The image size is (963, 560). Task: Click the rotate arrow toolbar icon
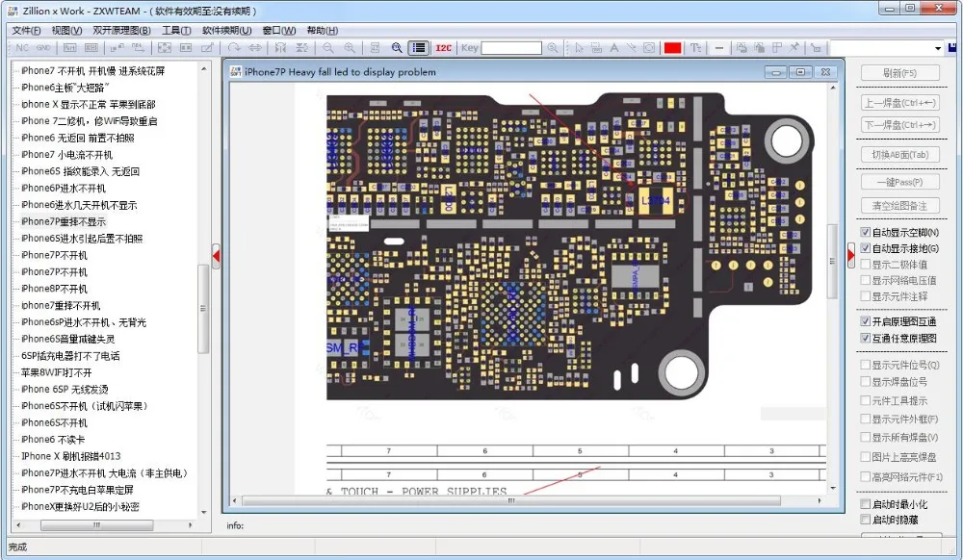(234, 48)
